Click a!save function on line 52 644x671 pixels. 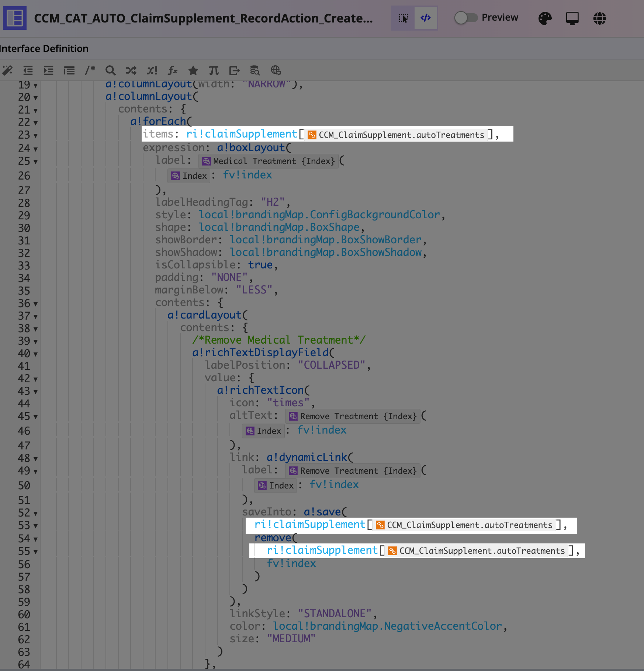coord(322,512)
